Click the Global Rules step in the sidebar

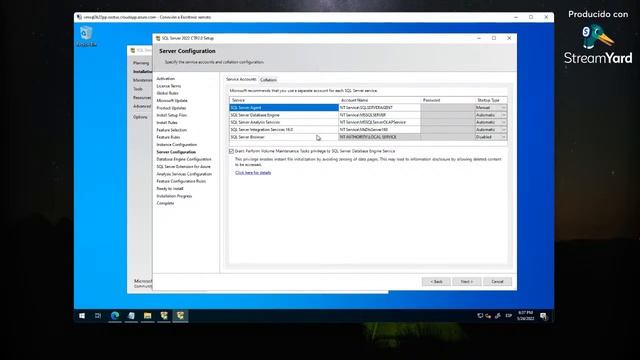tap(168, 93)
